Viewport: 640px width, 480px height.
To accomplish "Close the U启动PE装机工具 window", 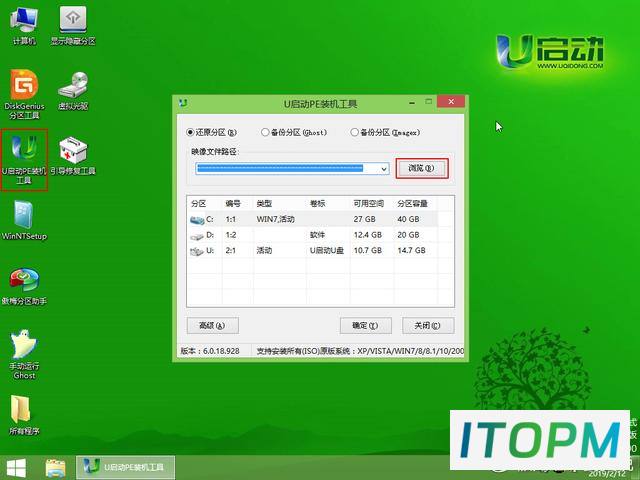I will [x=451, y=102].
